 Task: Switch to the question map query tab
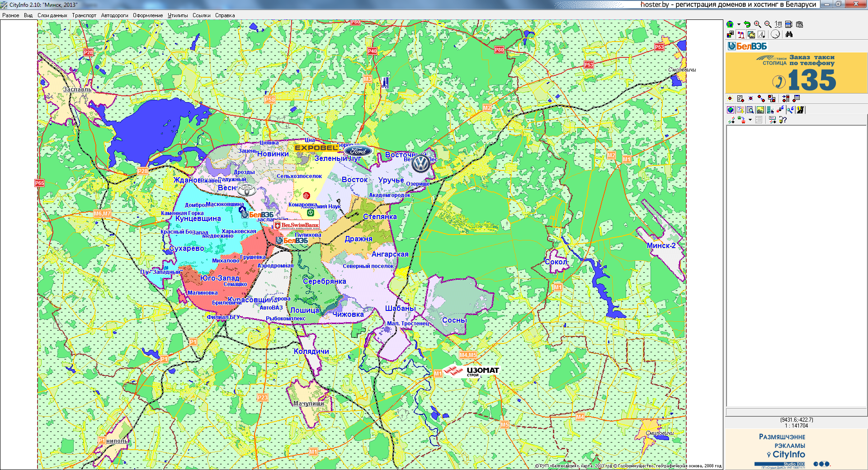[x=741, y=110]
